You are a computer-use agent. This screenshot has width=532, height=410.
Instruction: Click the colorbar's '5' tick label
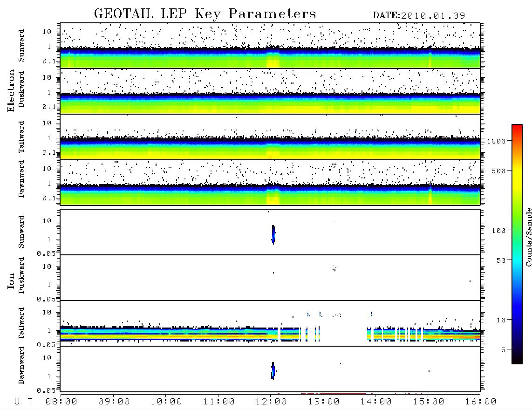503,349
